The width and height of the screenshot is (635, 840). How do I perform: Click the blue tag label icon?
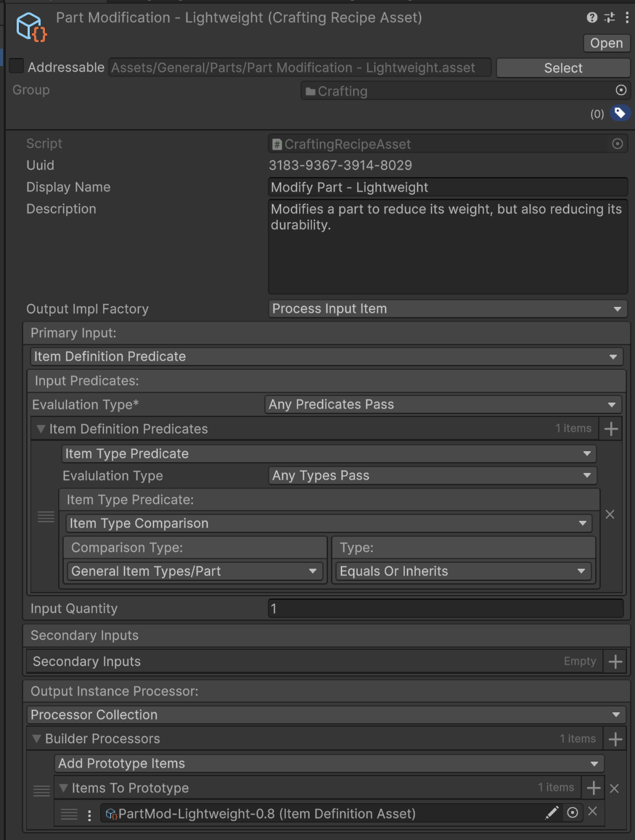[620, 114]
